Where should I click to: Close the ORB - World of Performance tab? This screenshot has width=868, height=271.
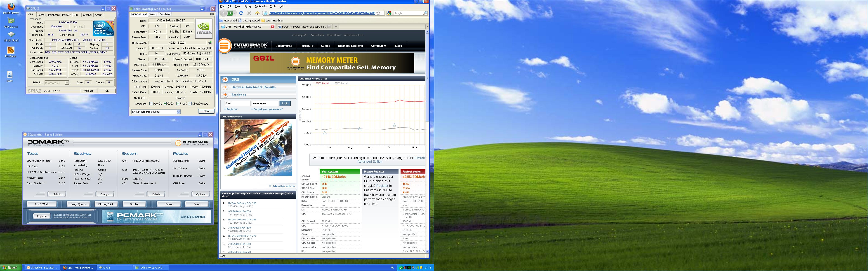(272, 27)
